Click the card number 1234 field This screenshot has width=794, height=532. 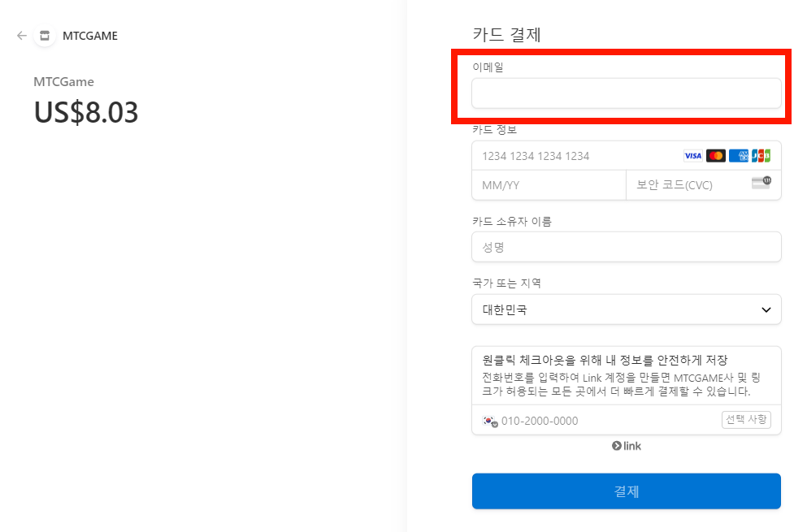[569, 155]
